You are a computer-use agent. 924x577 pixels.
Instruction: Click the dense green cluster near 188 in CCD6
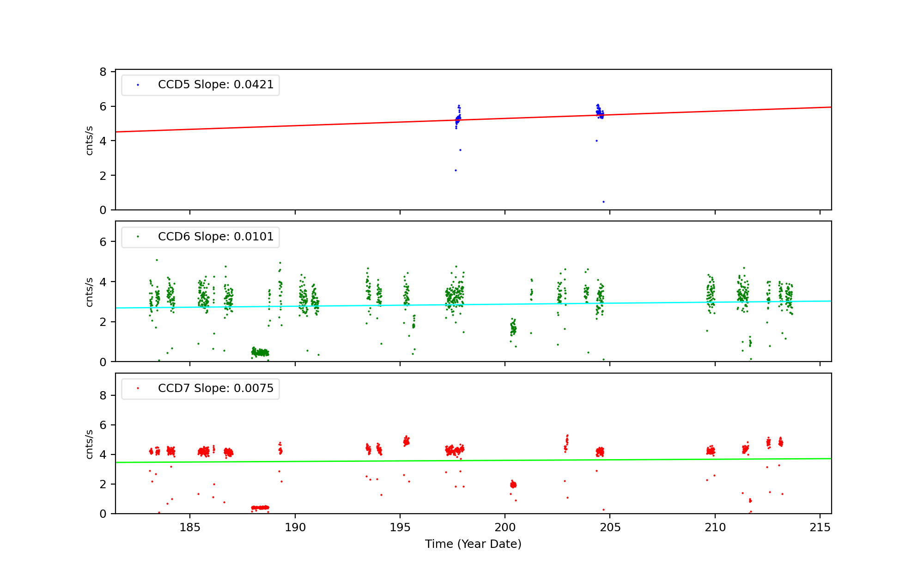click(x=261, y=353)
